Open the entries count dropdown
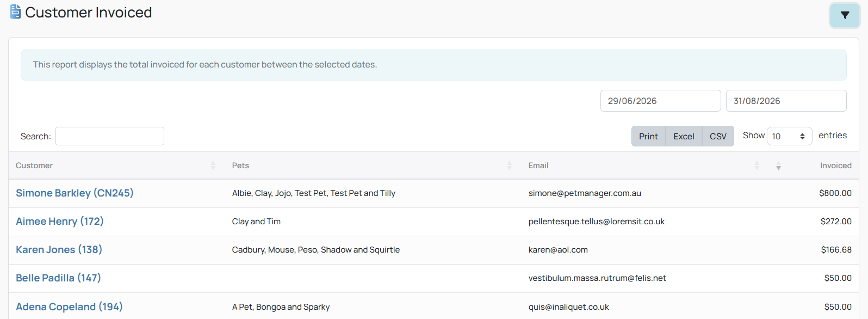 tap(789, 136)
